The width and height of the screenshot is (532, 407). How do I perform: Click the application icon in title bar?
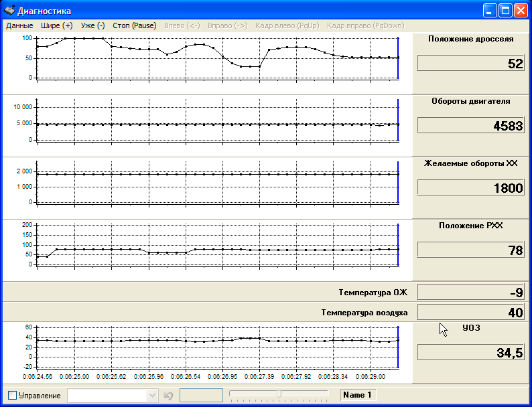[9, 10]
